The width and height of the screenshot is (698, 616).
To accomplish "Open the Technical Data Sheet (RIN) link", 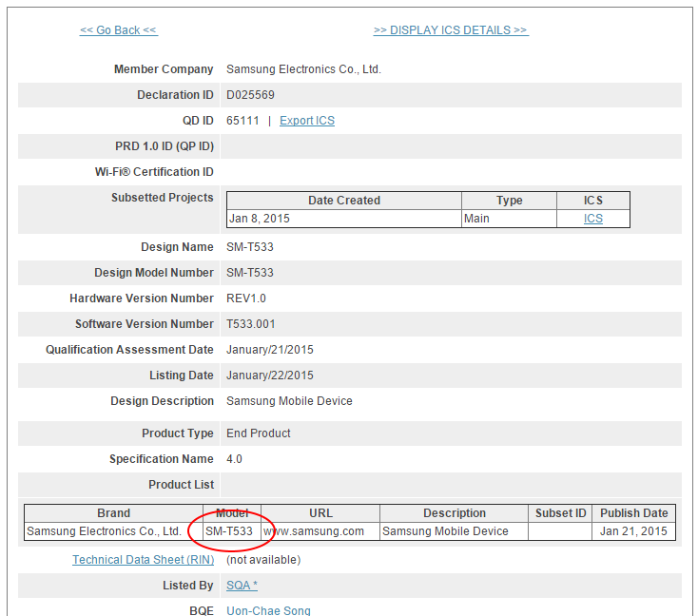I will point(144,560).
